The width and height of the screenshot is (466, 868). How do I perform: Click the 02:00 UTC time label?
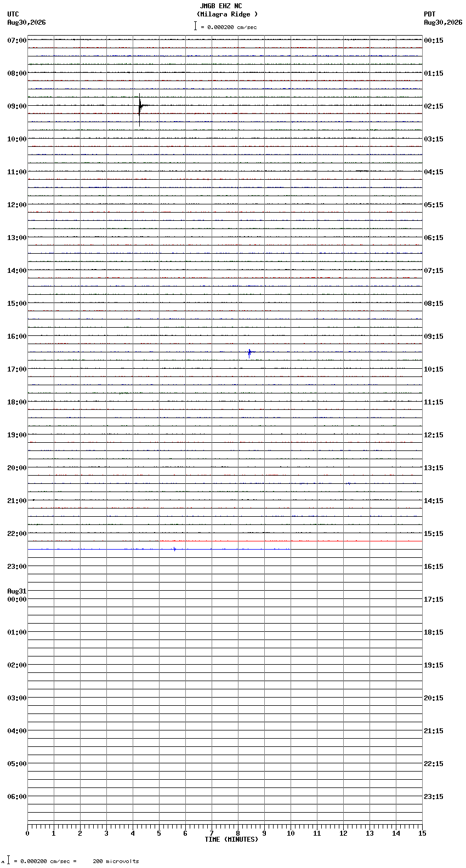(x=17, y=665)
